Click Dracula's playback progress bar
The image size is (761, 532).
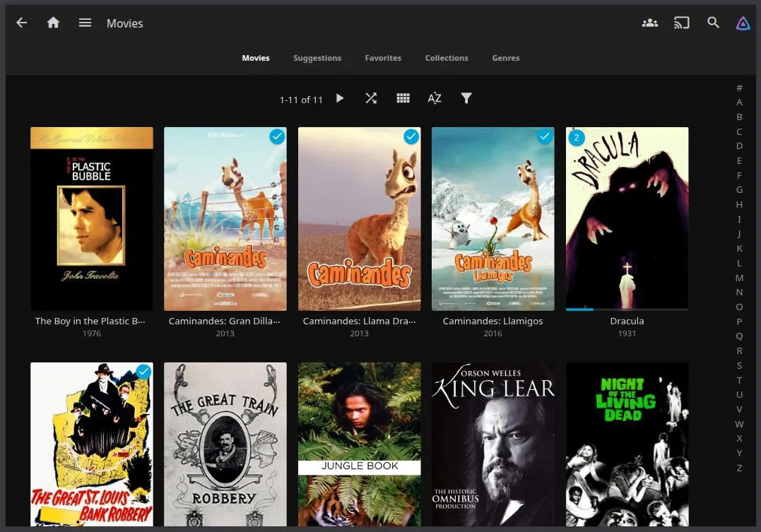point(627,309)
